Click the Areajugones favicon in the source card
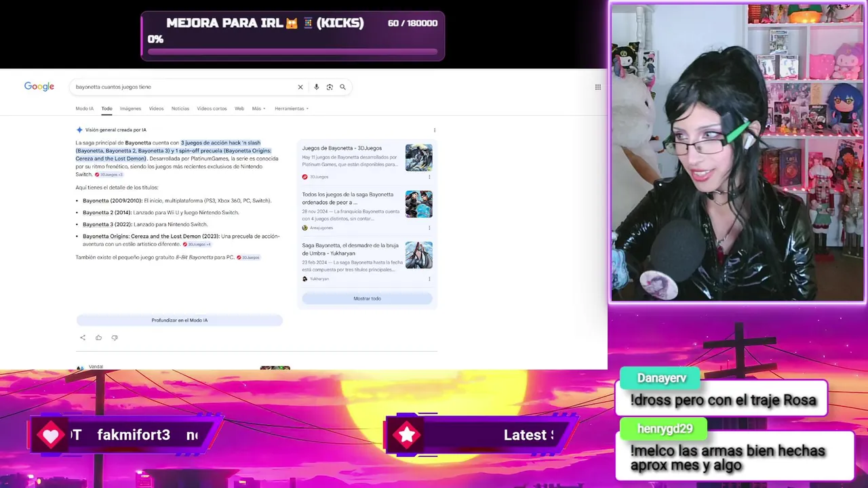Screen dimensions: 868x488 tap(305, 228)
